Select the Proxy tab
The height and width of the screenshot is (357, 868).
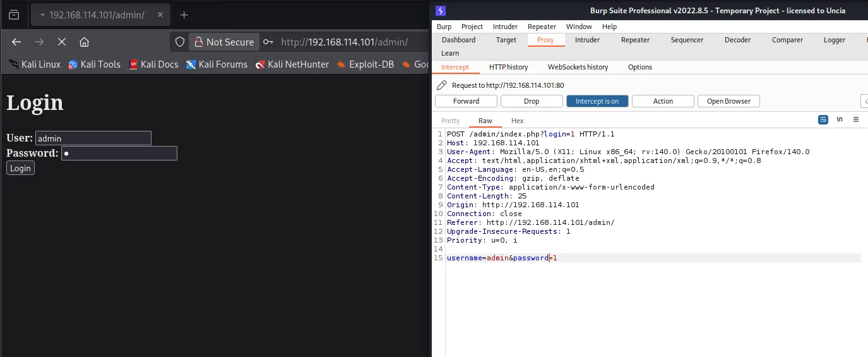tap(545, 40)
